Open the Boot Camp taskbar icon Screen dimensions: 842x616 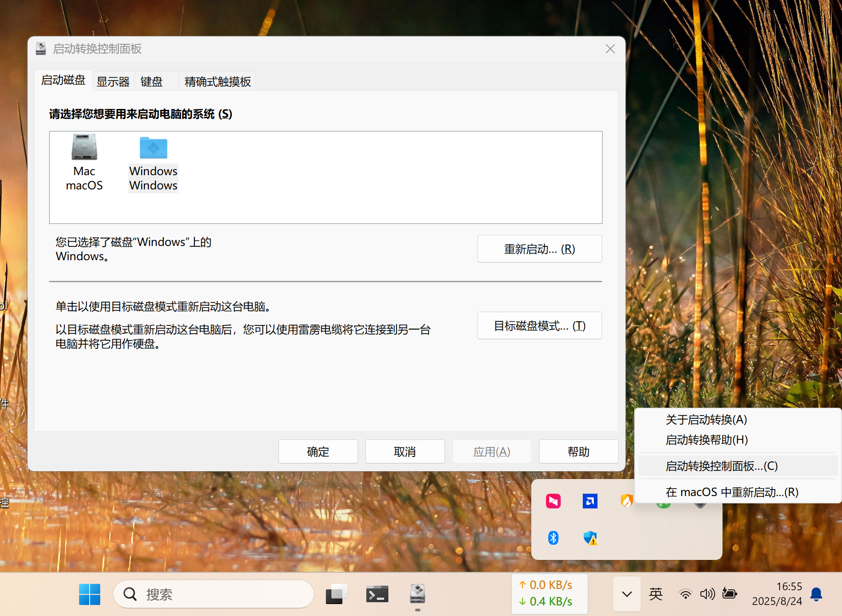tap(417, 594)
